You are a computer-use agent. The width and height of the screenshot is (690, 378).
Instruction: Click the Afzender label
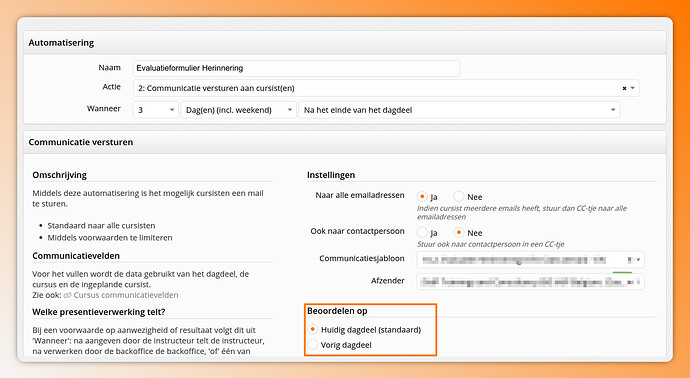pyautogui.click(x=388, y=280)
